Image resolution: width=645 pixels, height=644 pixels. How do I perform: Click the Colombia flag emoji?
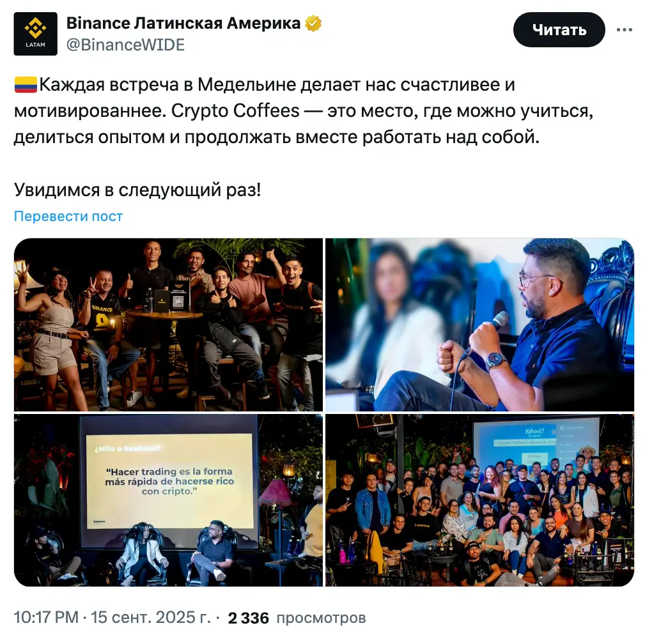pyautogui.click(x=26, y=85)
